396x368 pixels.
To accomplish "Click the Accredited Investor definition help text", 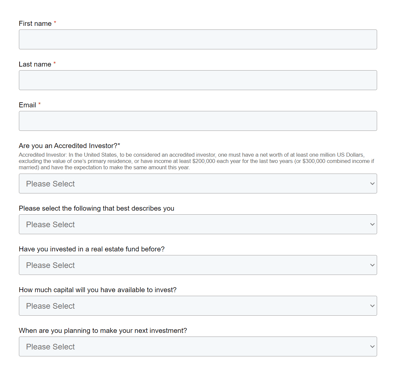I will 197,161.
